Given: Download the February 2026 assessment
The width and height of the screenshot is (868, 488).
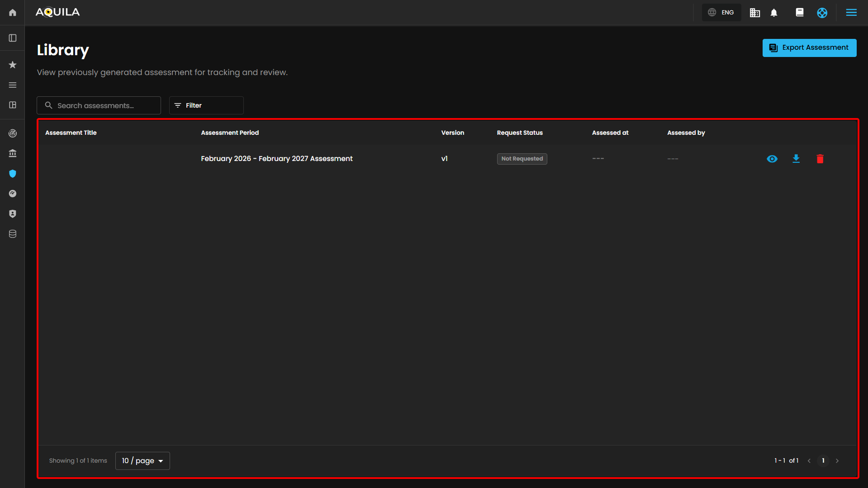Looking at the screenshot, I should click(796, 159).
